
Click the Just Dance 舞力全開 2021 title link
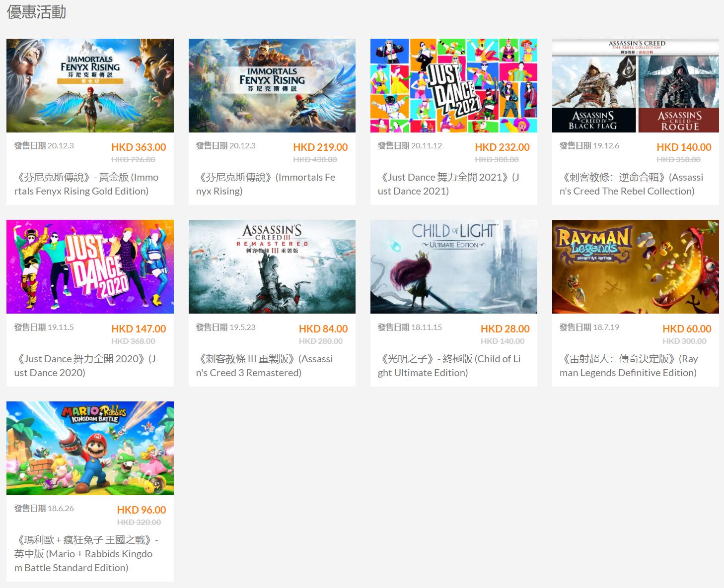click(448, 184)
